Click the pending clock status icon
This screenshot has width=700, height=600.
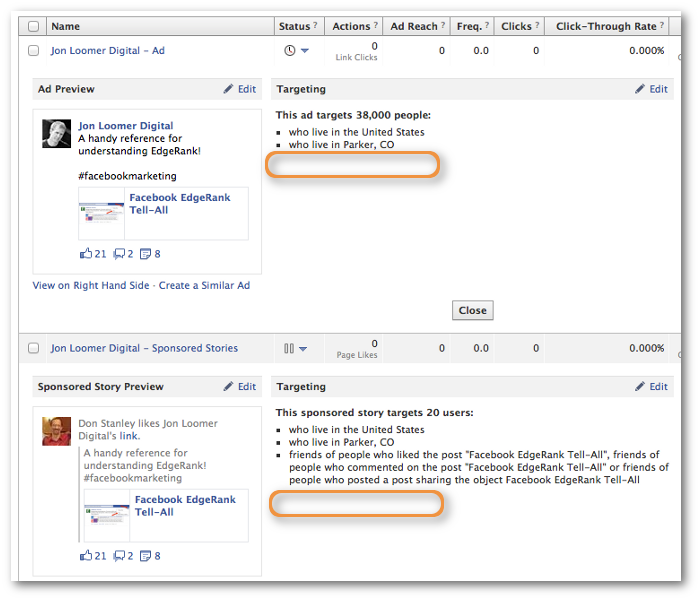pyautogui.click(x=290, y=50)
